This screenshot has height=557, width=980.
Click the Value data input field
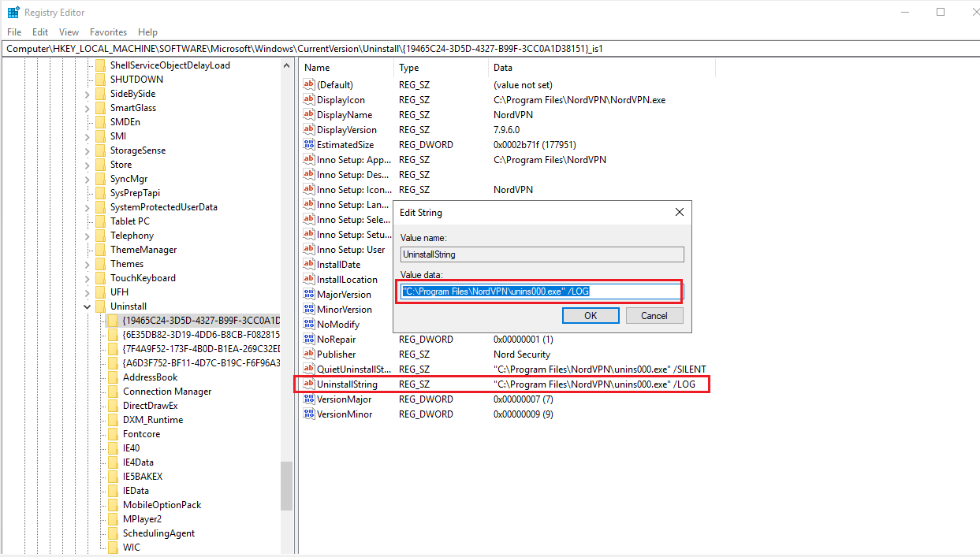541,291
